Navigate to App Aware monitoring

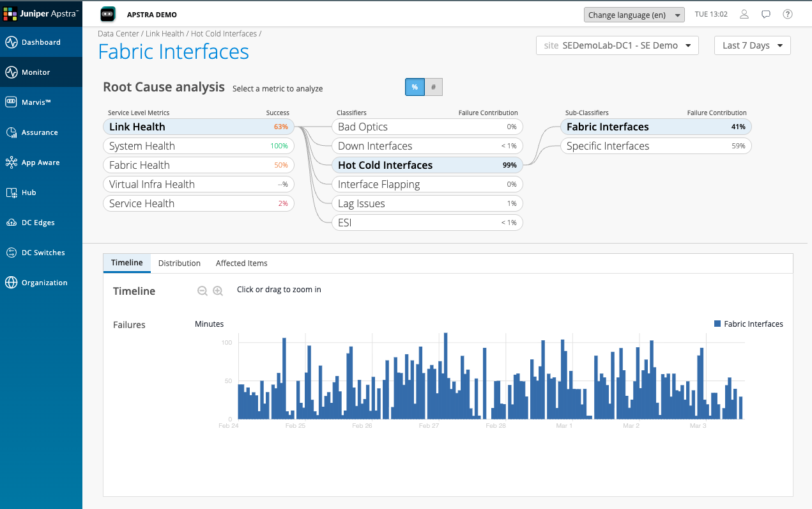coord(41,162)
